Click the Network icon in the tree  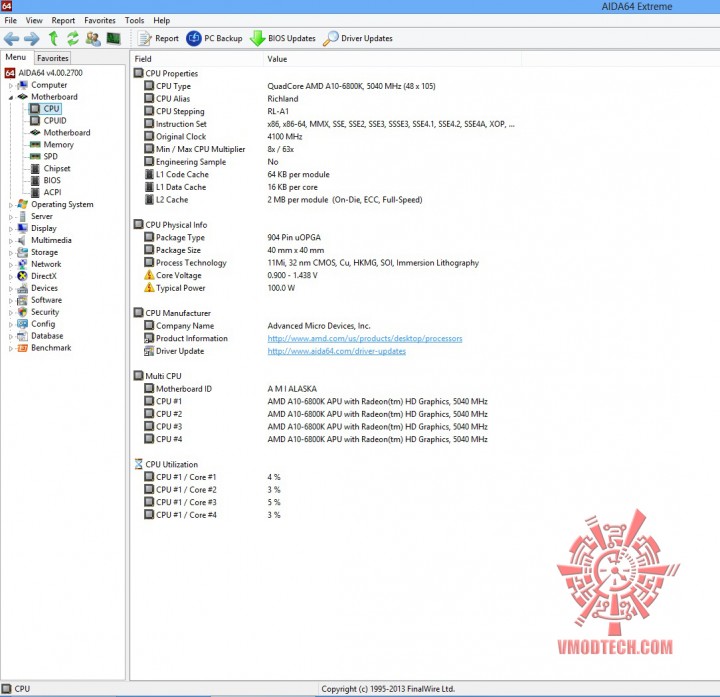[x=22, y=264]
